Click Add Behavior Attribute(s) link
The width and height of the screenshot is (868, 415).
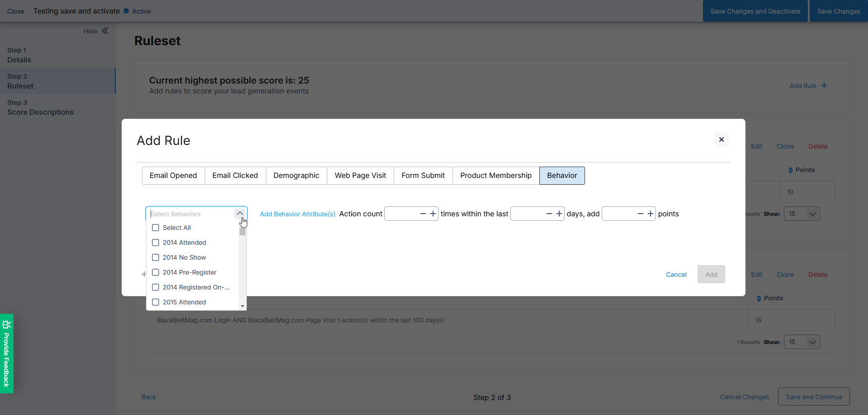(x=297, y=214)
